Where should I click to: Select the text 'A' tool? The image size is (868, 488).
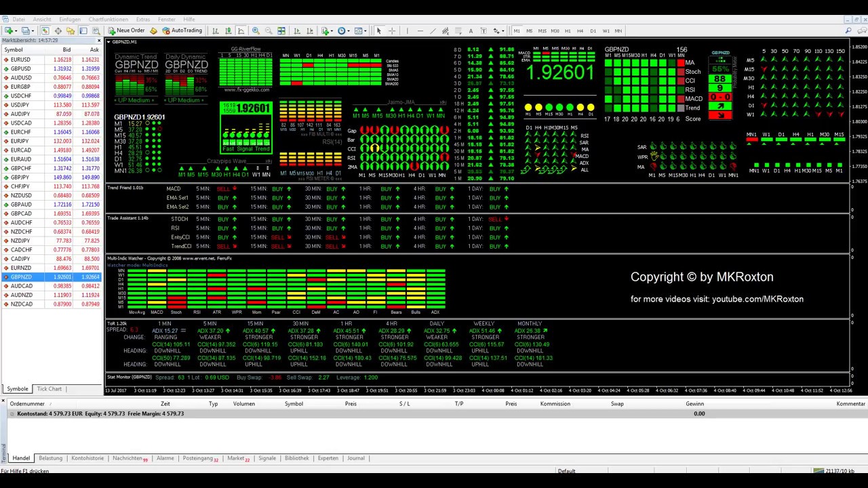coord(471,30)
